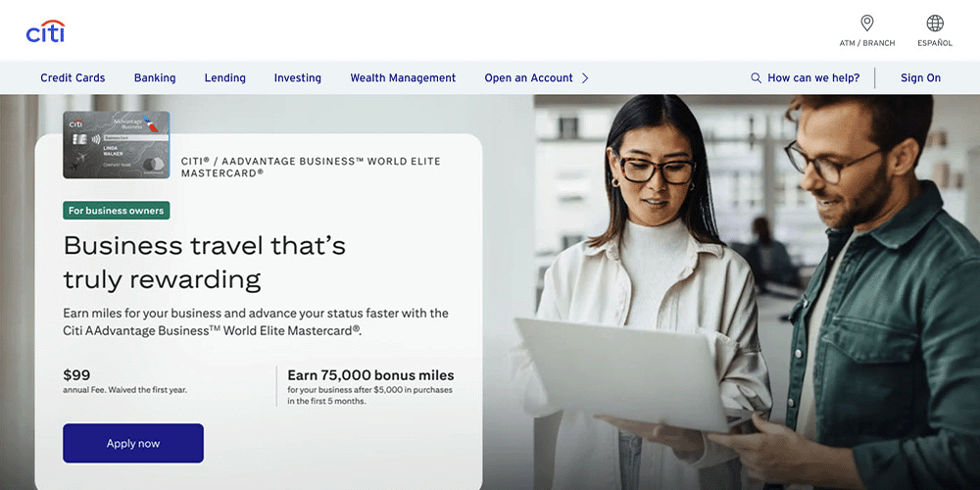
Task: Open the Banking menu
Action: (x=155, y=78)
